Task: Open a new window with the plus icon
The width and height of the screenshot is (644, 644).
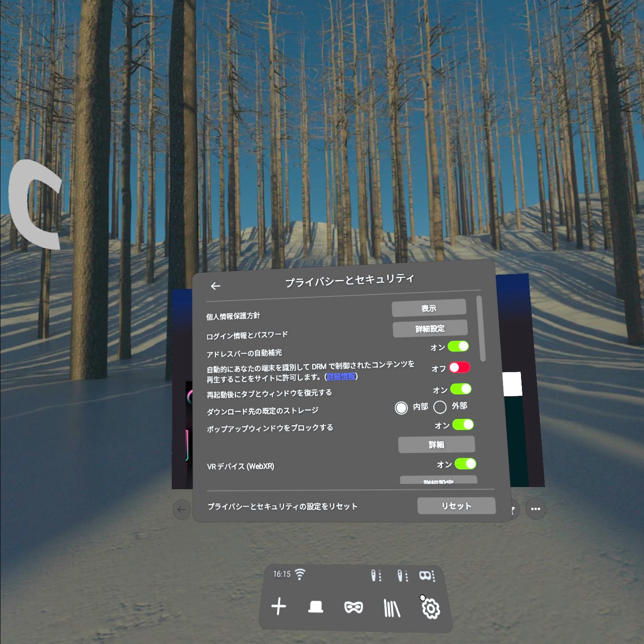Action: [279, 606]
